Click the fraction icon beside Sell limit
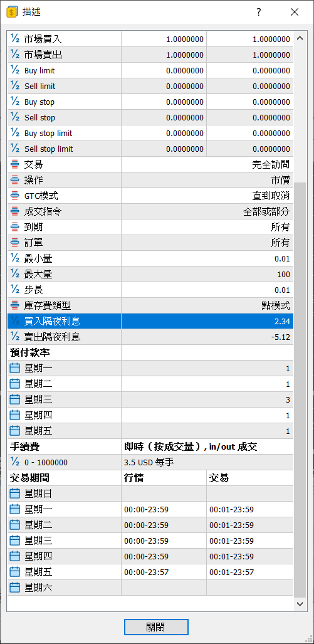The height and width of the screenshot is (644, 314). coord(15,87)
